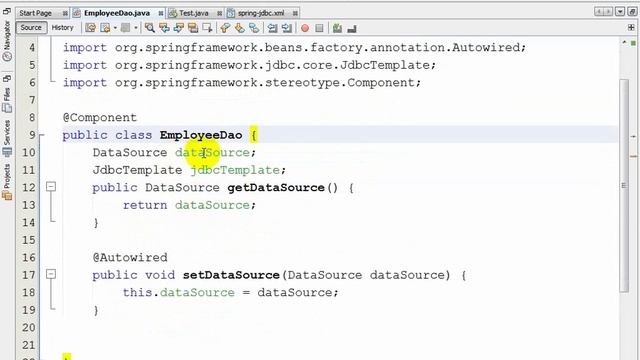
Task: Click the stereotype.Component import line
Action: coord(242,83)
